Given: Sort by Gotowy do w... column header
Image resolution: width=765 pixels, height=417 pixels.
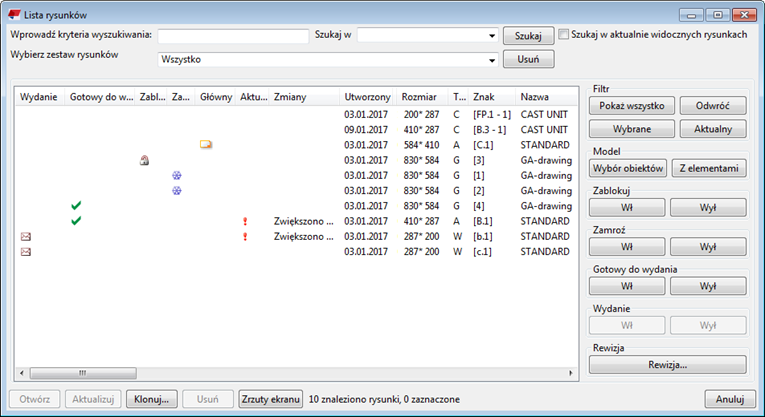Looking at the screenshot, I should point(100,97).
